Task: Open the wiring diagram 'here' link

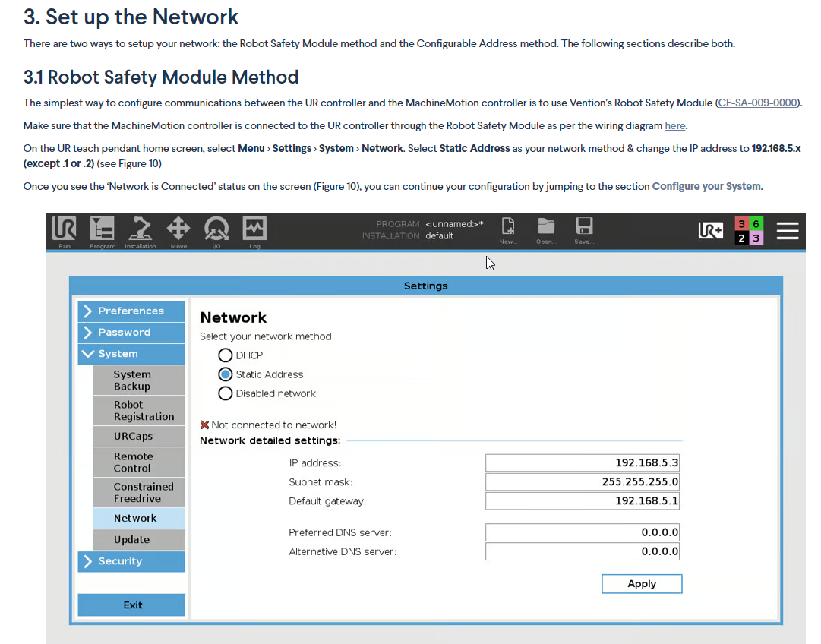Action: [x=675, y=125]
